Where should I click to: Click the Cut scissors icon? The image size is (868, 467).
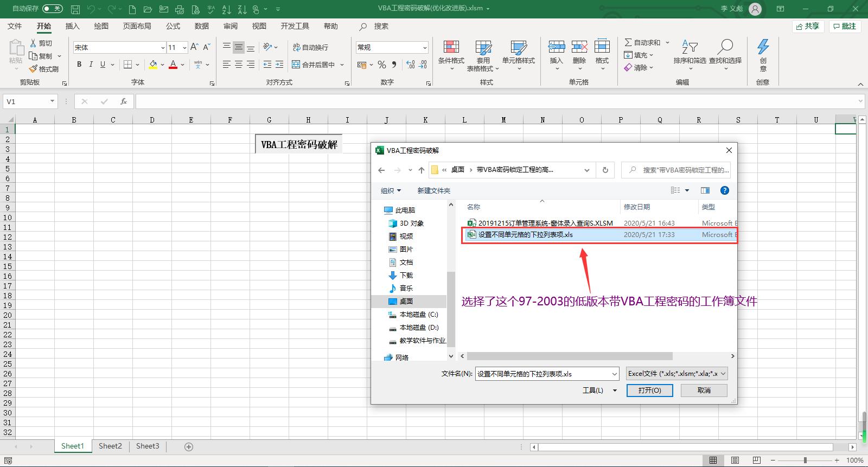(x=33, y=43)
